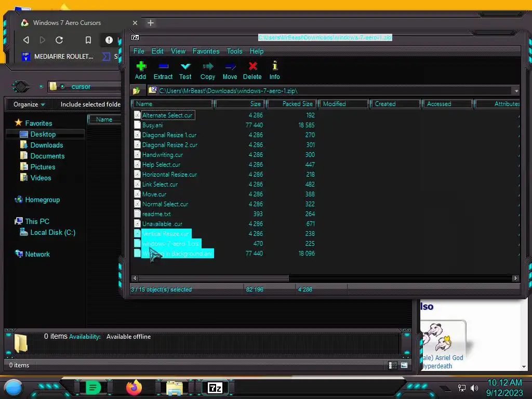Viewport: 532px width, 399px height.
Task: Open a new browser tab
Action: pyautogui.click(x=151, y=23)
